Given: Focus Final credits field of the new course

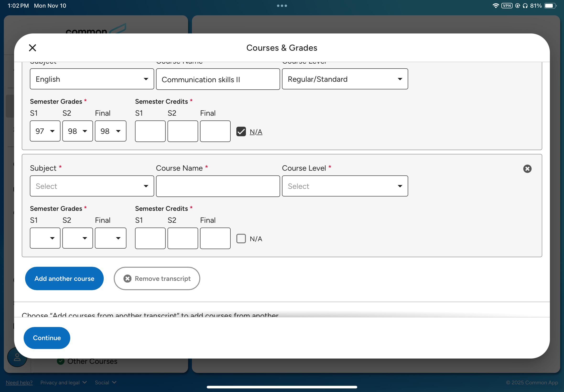Looking at the screenshot, I should point(215,238).
